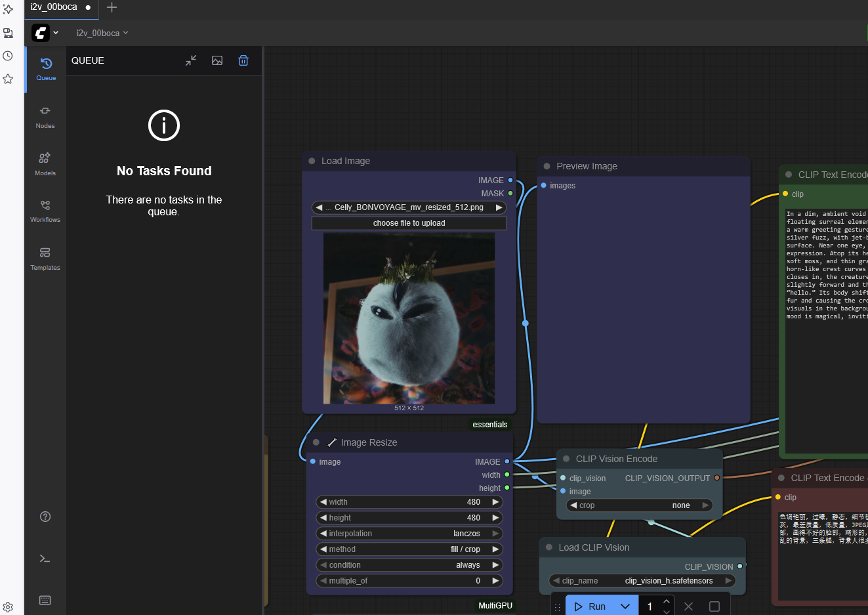Open the clip_name clip_vision_h.safetensors selector
The height and width of the screenshot is (615, 868).
pyautogui.click(x=642, y=581)
